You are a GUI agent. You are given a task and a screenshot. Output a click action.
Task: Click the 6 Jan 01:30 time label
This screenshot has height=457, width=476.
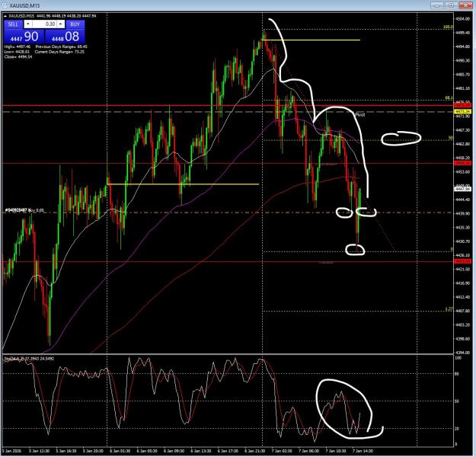(x=120, y=451)
